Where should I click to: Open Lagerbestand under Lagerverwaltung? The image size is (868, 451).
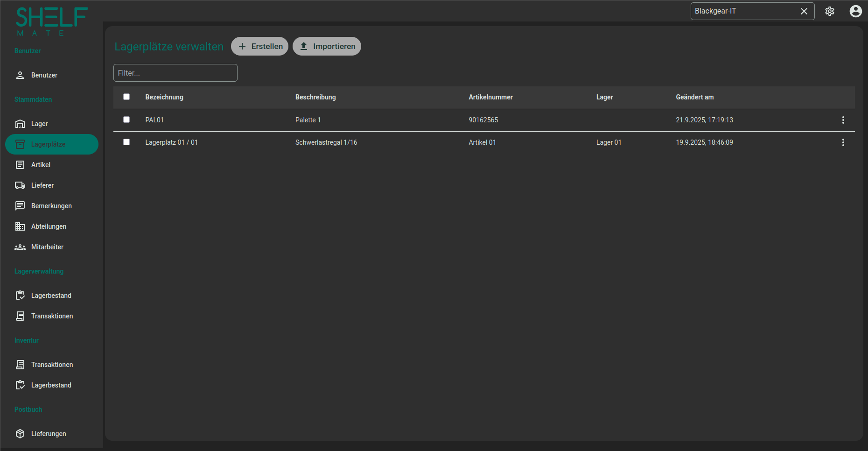click(51, 296)
